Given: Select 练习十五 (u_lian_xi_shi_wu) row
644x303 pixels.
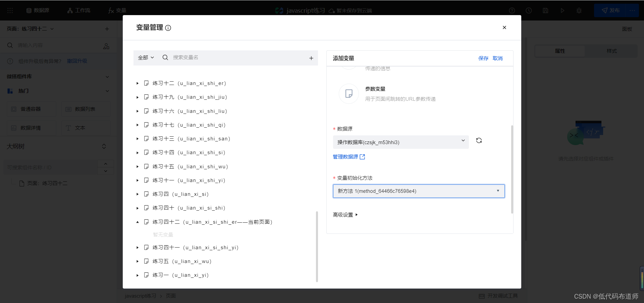Looking at the screenshot, I should point(190,167).
